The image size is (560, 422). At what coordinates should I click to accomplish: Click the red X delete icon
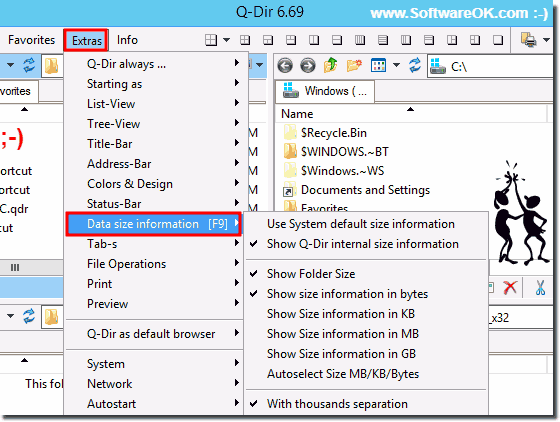[x=510, y=287]
